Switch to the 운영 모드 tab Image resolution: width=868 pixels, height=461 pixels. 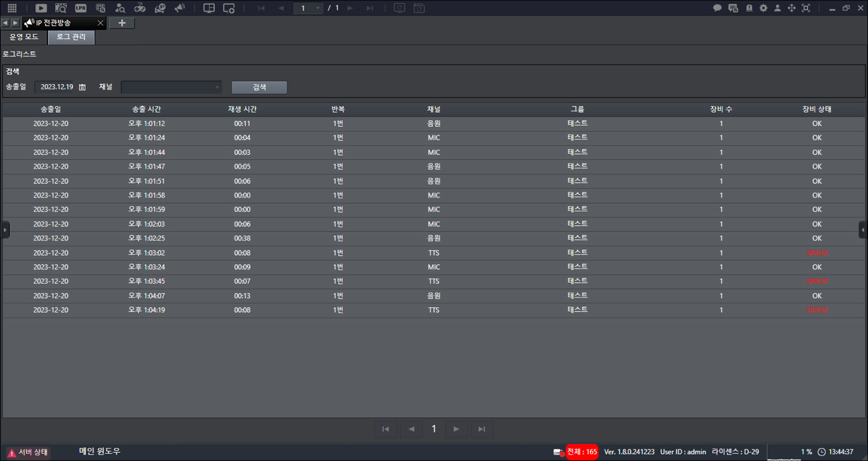point(24,37)
